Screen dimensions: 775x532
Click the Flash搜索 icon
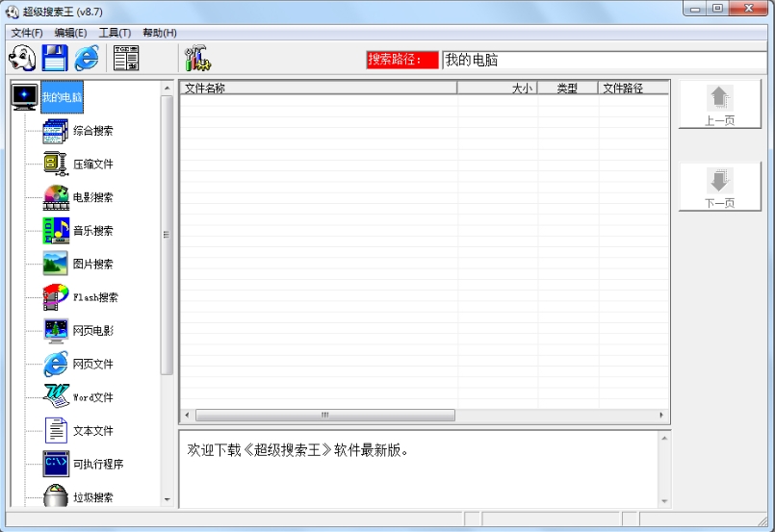[56, 297]
